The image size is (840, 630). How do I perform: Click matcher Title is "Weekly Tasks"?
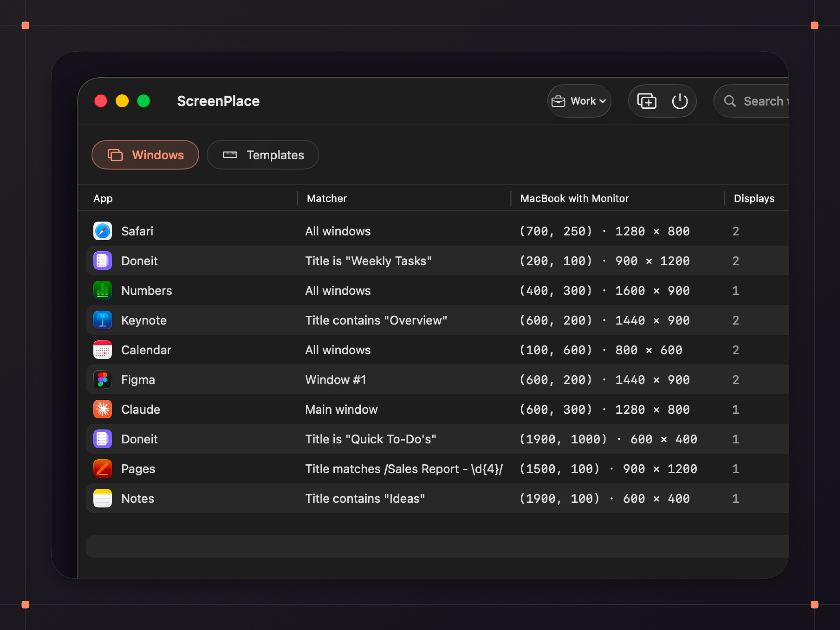(x=368, y=261)
